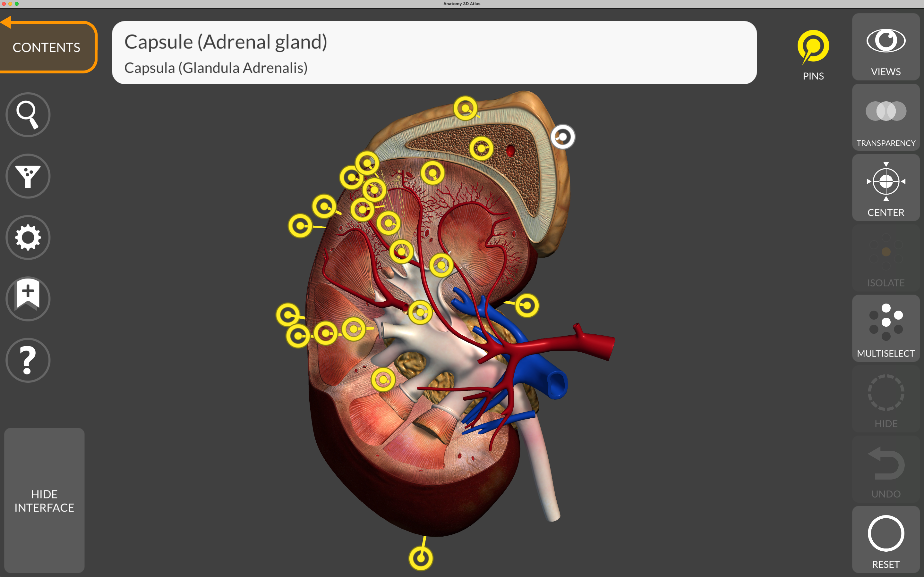Screen dimensions: 924x577
Task: Click the Hide Interface button
Action: [x=44, y=500]
